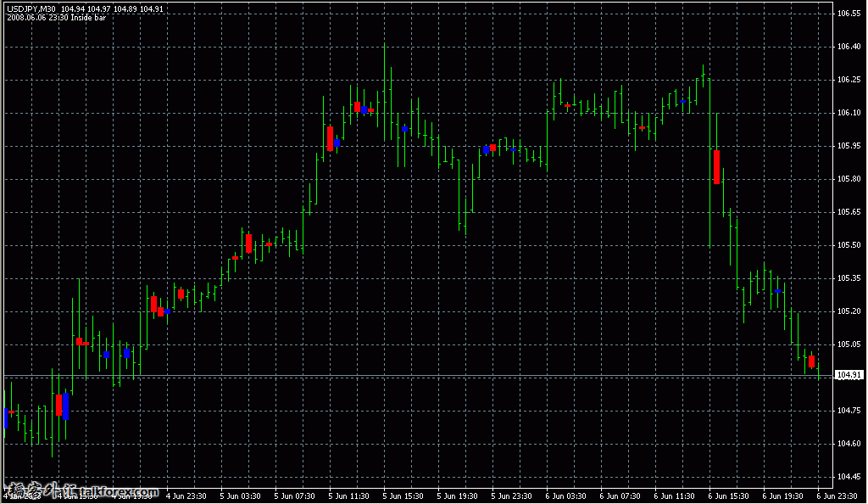Click the 105.35 price axis label
This screenshot has height=504, width=868.
click(x=849, y=278)
